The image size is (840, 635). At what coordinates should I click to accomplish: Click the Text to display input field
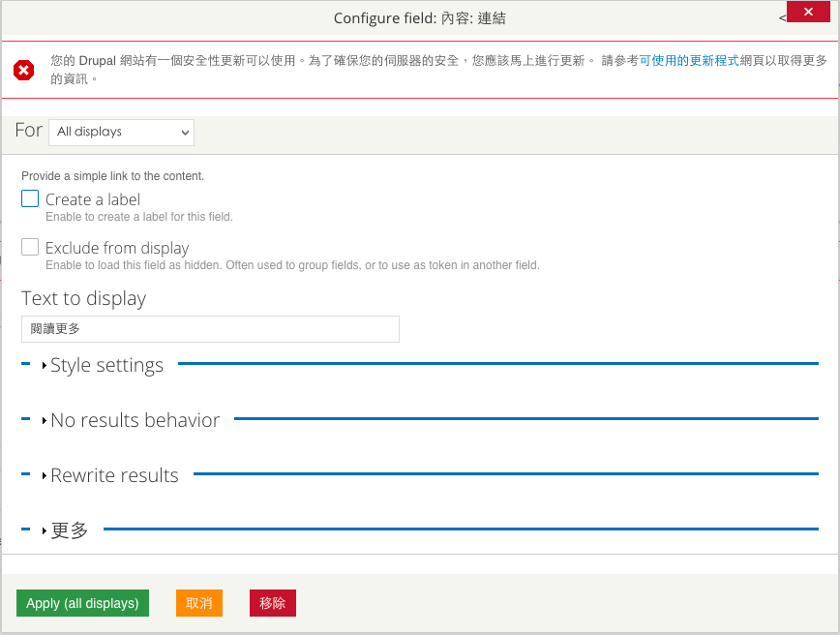coord(211,329)
